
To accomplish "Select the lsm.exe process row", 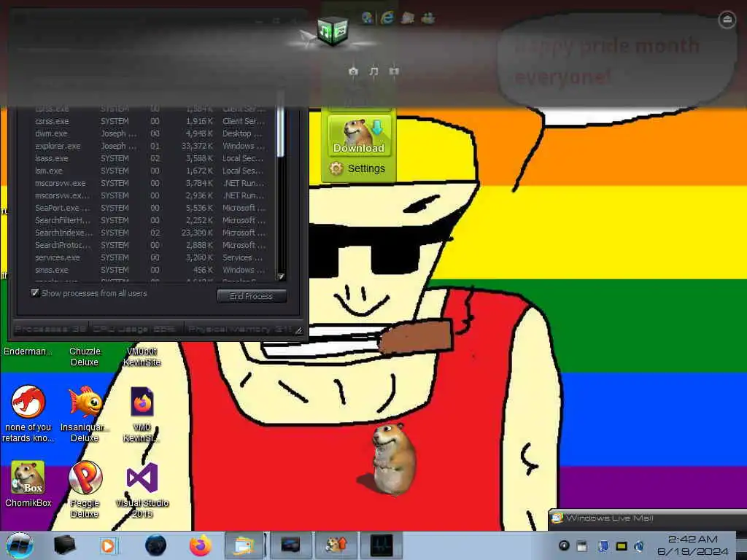I will tap(150, 171).
